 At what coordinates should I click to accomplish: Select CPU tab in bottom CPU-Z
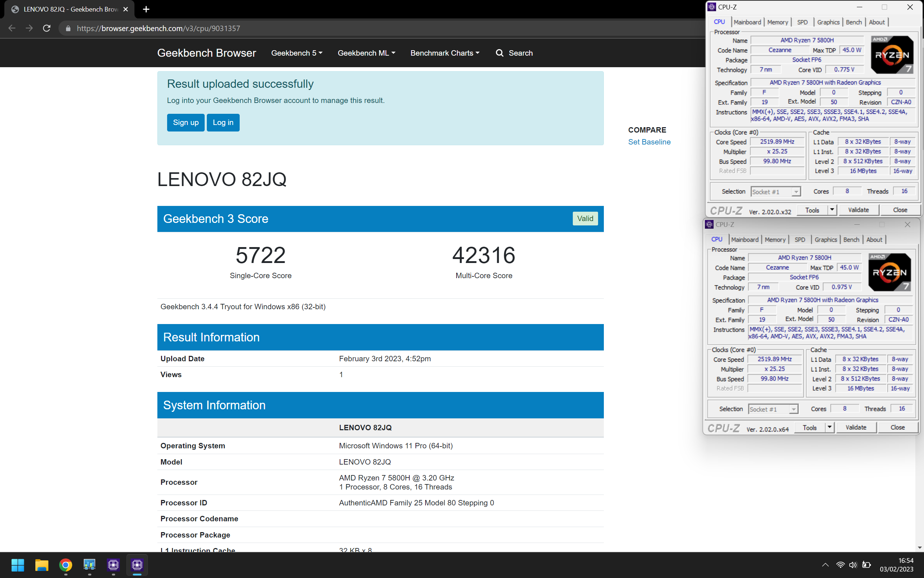pyautogui.click(x=717, y=239)
